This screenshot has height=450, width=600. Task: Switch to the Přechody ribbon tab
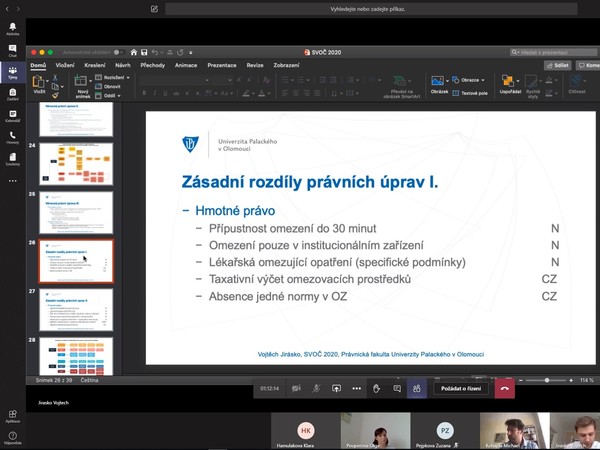pos(152,65)
